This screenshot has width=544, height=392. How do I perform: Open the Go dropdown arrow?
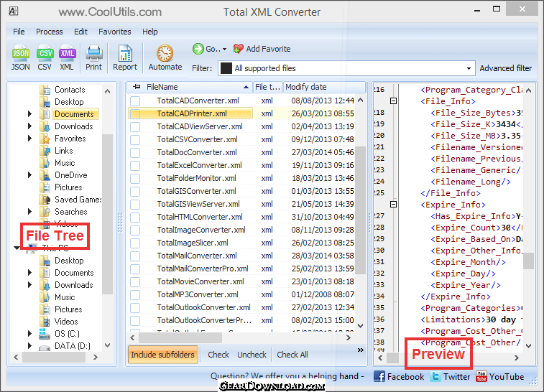[225, 50]
